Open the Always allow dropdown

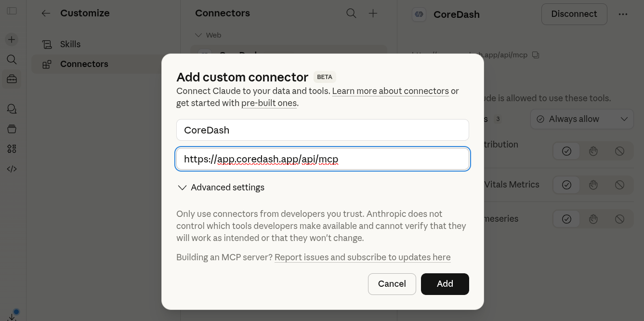(582, 119)
